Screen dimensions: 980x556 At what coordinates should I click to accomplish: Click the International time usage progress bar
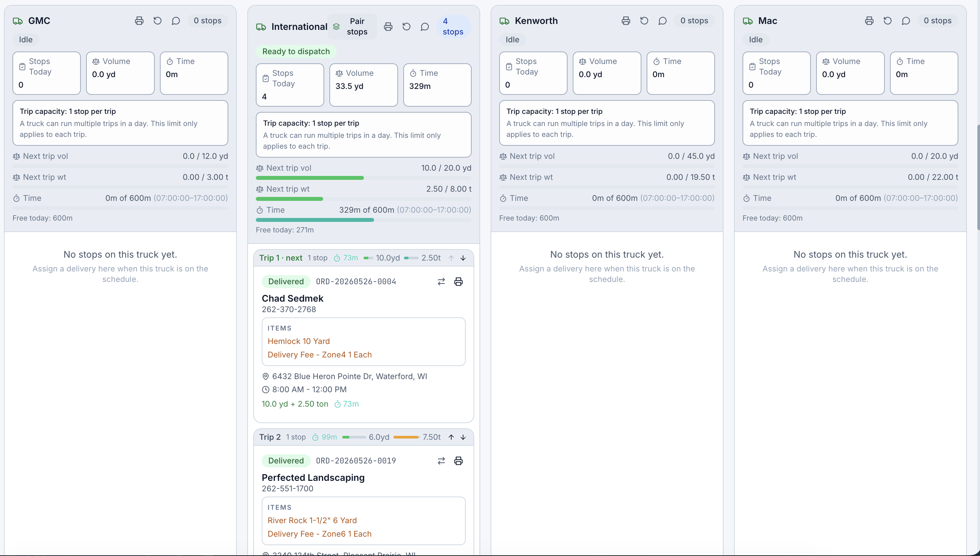[x=364, y=220]
